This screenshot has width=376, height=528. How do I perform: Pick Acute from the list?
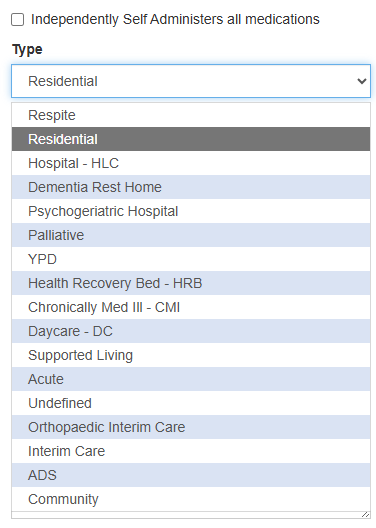click(191, 379)
